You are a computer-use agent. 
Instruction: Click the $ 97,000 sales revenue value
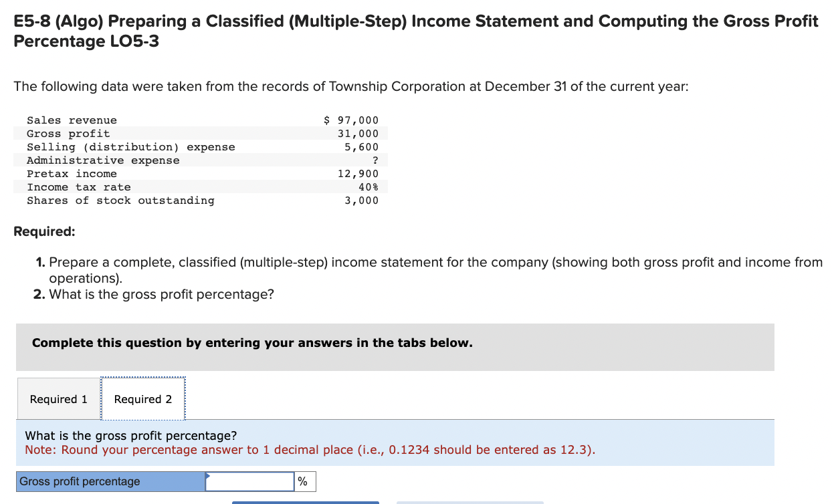[x=350, y=120]
